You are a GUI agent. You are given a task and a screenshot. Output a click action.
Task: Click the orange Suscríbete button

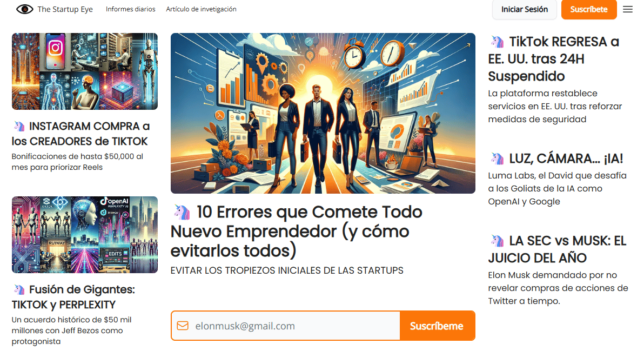click(589, 9)
